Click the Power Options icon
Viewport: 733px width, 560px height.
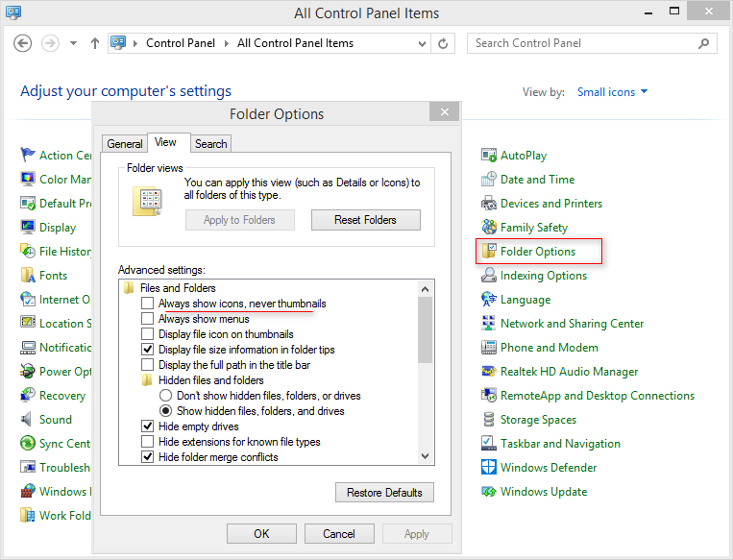click(28, 371)
